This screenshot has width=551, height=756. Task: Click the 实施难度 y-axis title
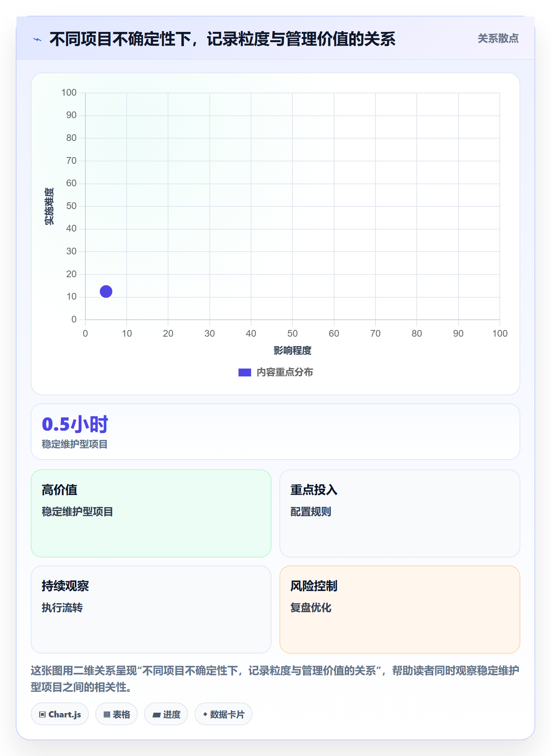pyautogui.click(x=49, y=206)
